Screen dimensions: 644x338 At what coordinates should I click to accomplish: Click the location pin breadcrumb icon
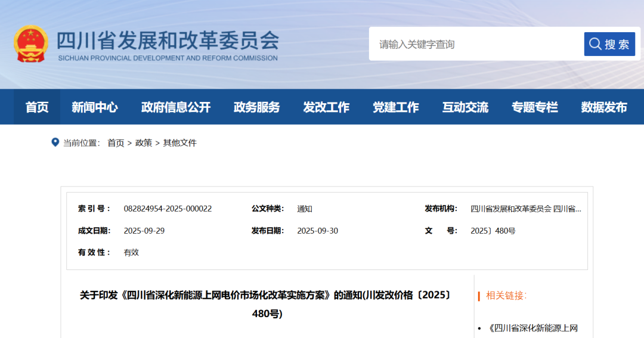tap(55, 142)
